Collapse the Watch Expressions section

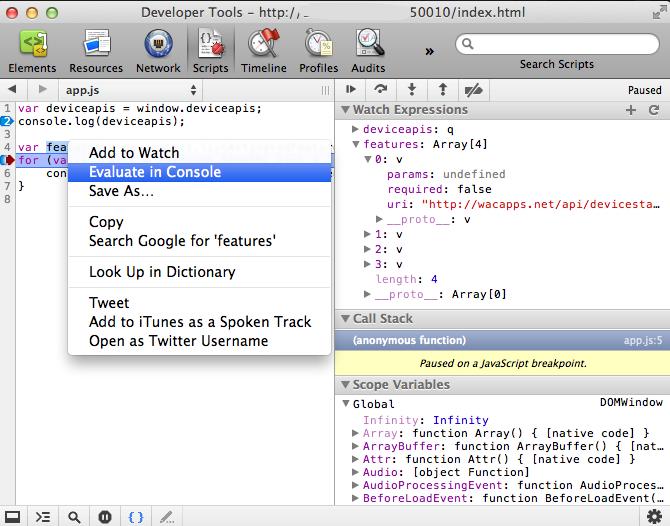(345, 110)
